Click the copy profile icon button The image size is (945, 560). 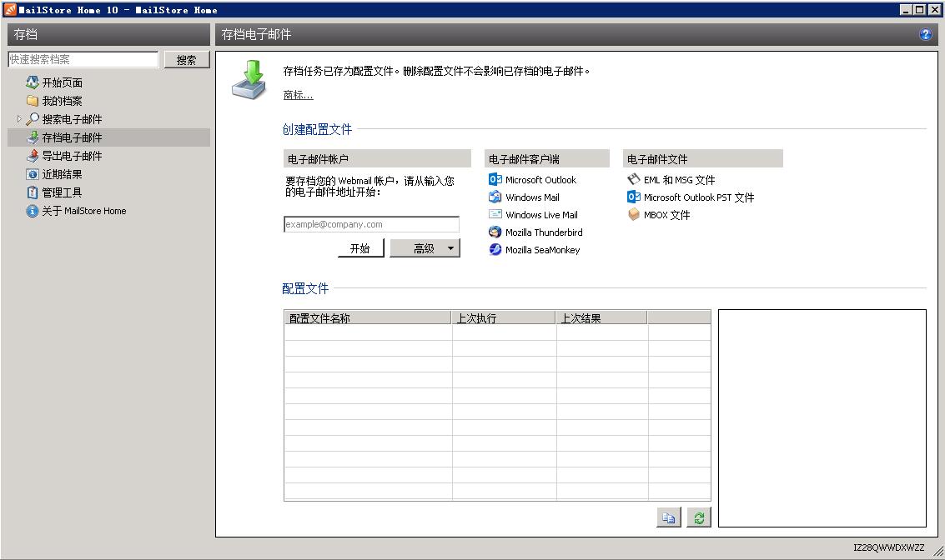pyautogui.click(x=669, y=517)
